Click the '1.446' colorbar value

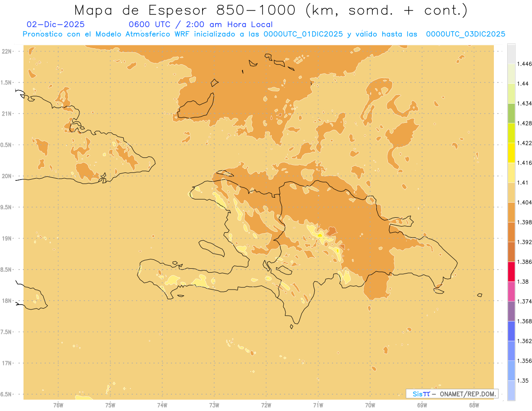click(524, 64)
